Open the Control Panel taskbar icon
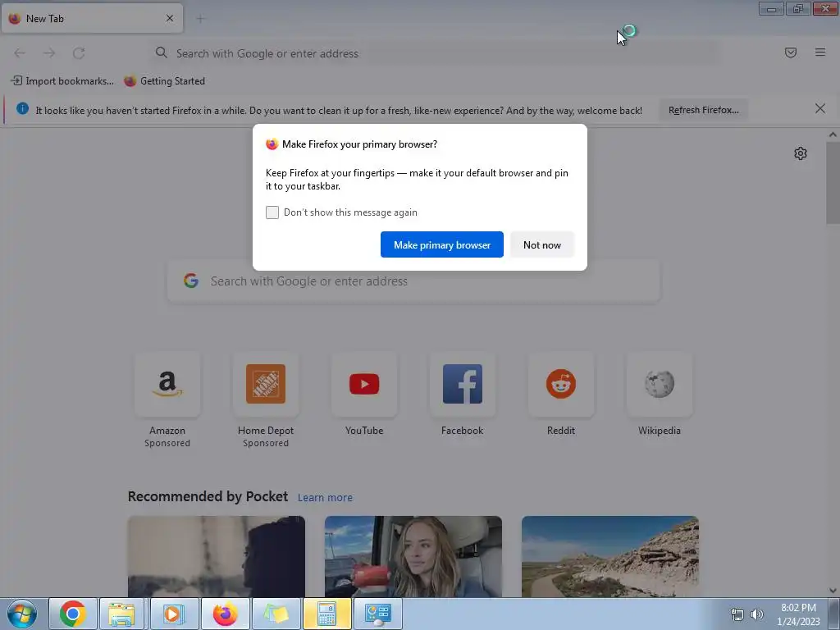Viewport: 840px width, 630px height. pyautogui.click(x=378, y=614)
